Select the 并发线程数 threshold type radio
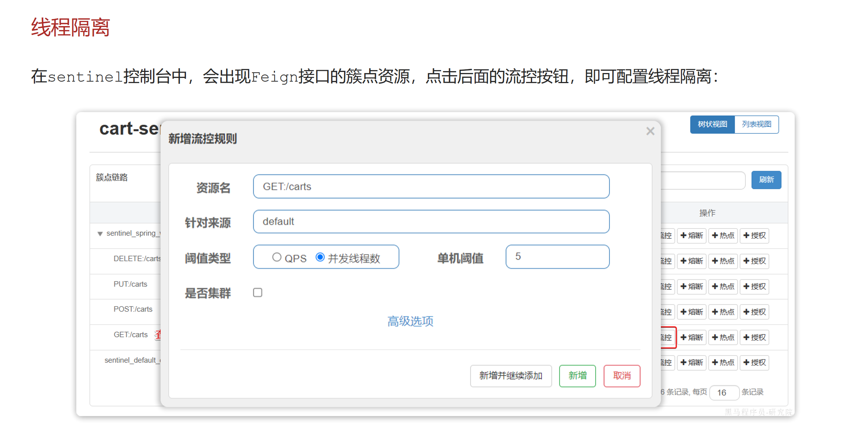 320,257
